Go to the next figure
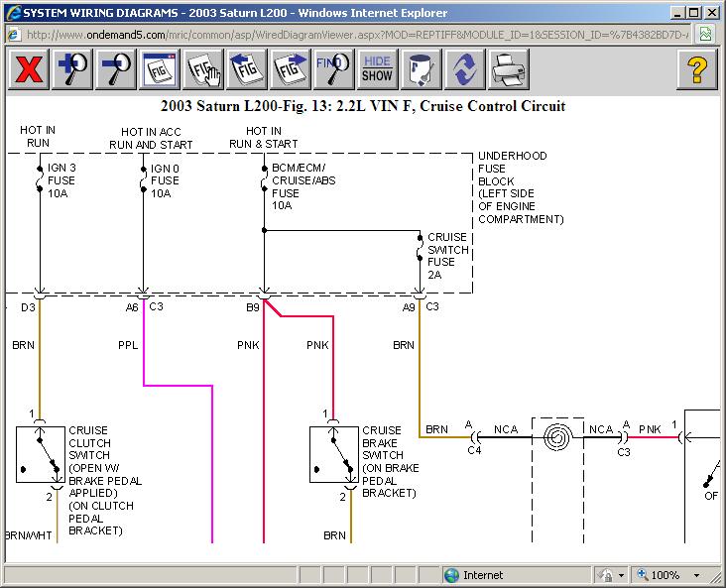The image size is (726, 588). click(291, 70)
